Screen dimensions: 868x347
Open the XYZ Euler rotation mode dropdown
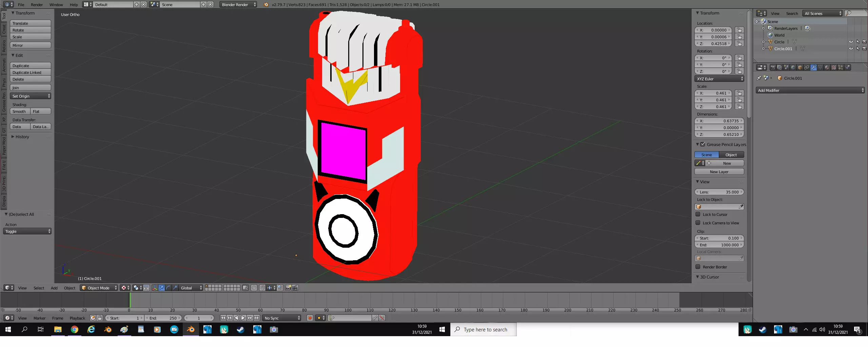click(719, 79)
